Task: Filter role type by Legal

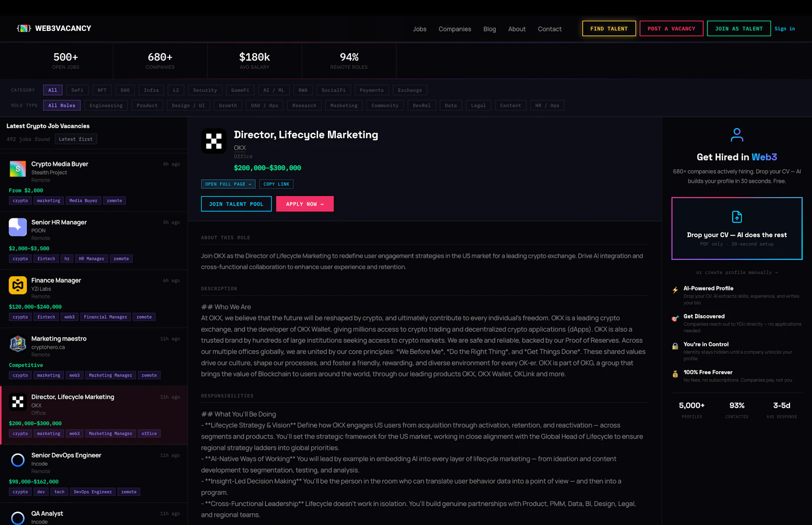Action: tap(479, 106)
